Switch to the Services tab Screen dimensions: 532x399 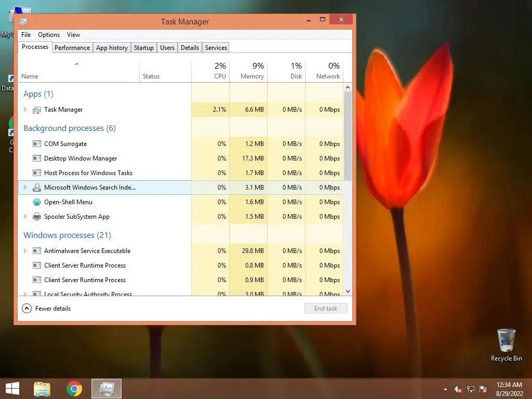(x=216, y=48)
